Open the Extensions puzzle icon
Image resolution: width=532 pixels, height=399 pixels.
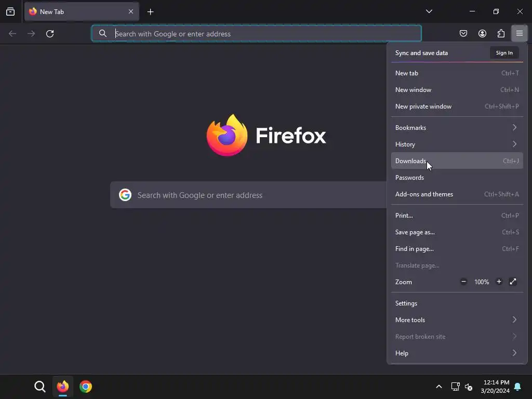(501, 33)
